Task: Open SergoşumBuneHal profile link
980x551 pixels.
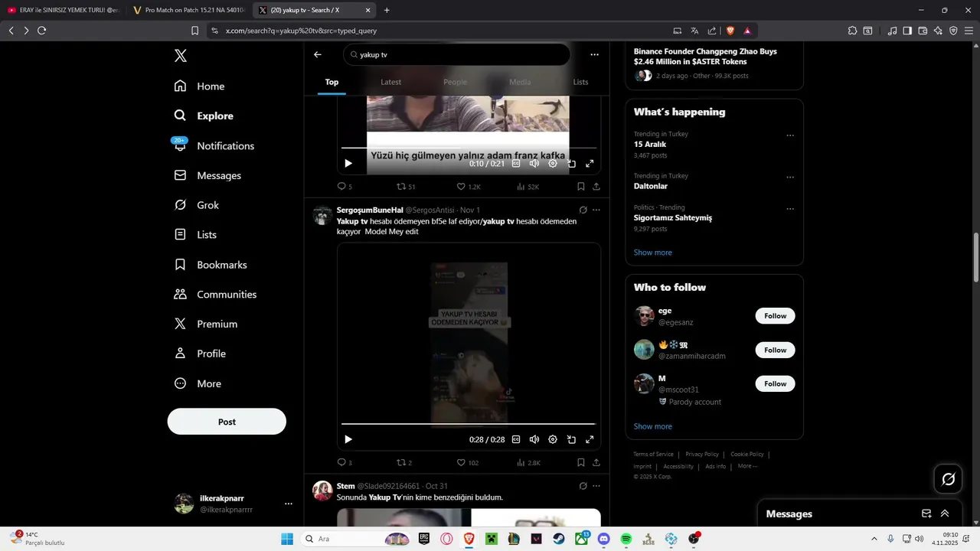Action: (370, 210)
